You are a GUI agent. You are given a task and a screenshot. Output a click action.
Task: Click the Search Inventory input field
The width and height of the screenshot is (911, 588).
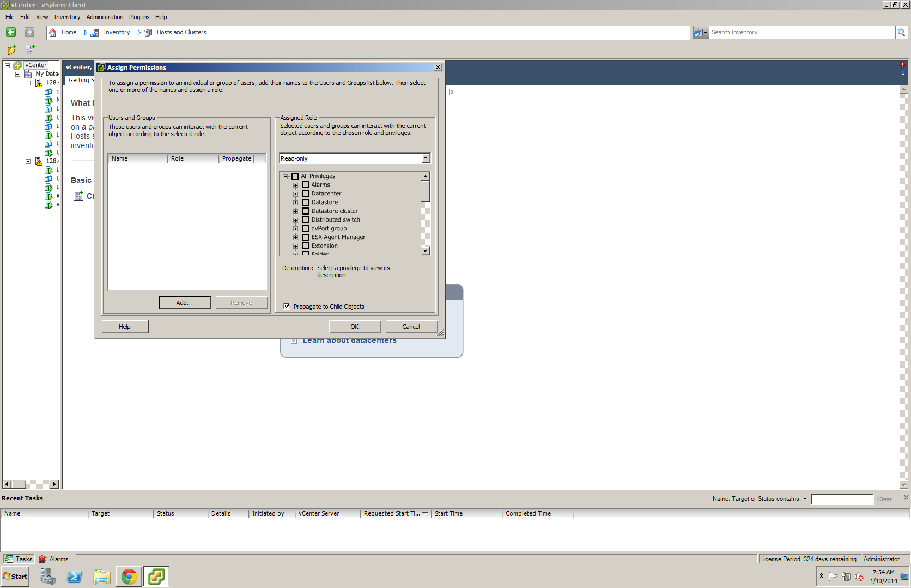pos(801,33)
